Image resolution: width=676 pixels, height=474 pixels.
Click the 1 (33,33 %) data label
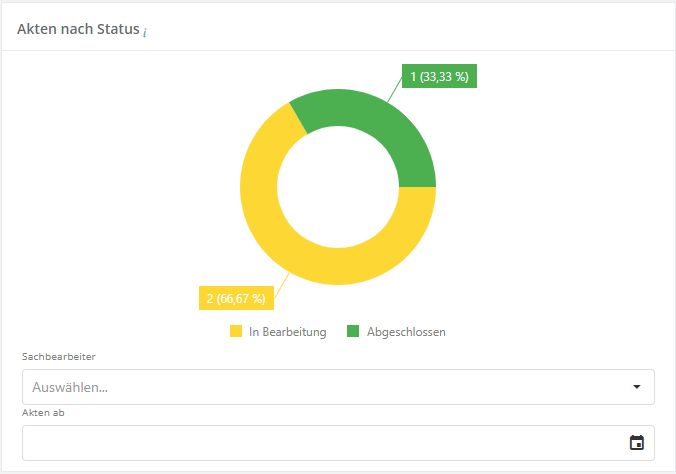439,77
